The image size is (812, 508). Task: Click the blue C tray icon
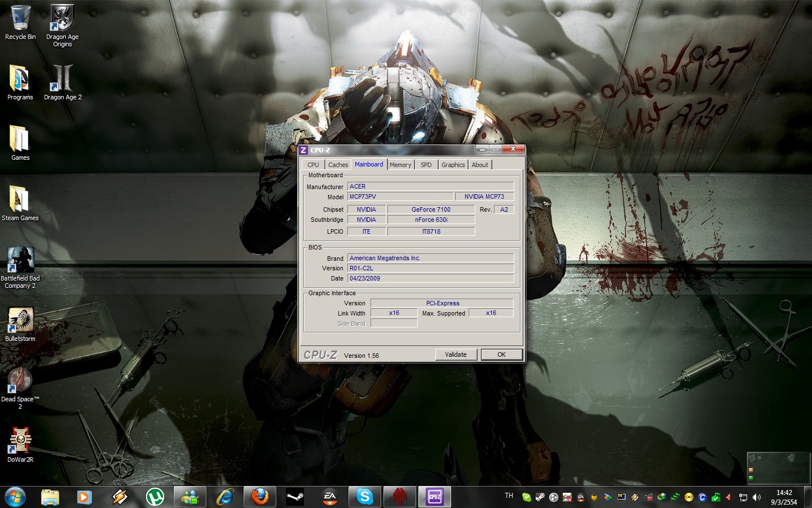703,497
